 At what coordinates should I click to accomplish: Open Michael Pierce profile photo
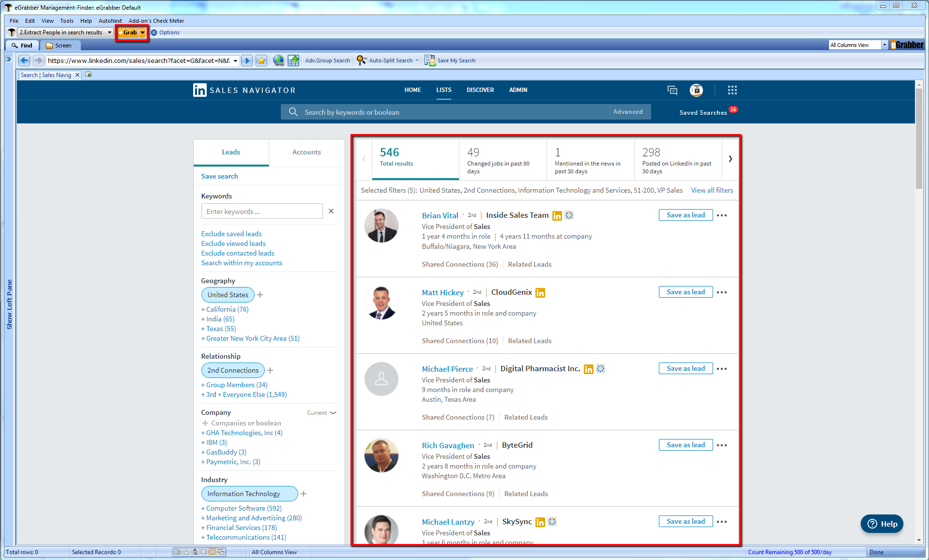pyautogui.click(x=381, y=379)
